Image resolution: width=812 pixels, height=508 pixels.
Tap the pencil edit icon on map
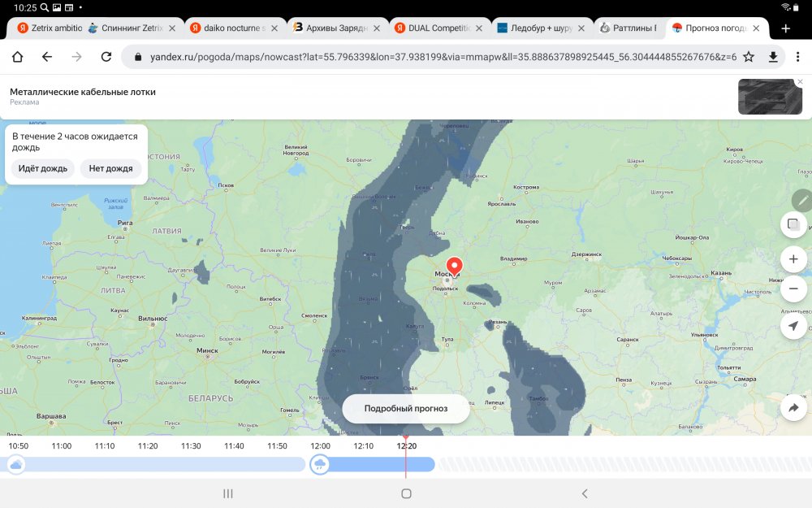[802, 199]
